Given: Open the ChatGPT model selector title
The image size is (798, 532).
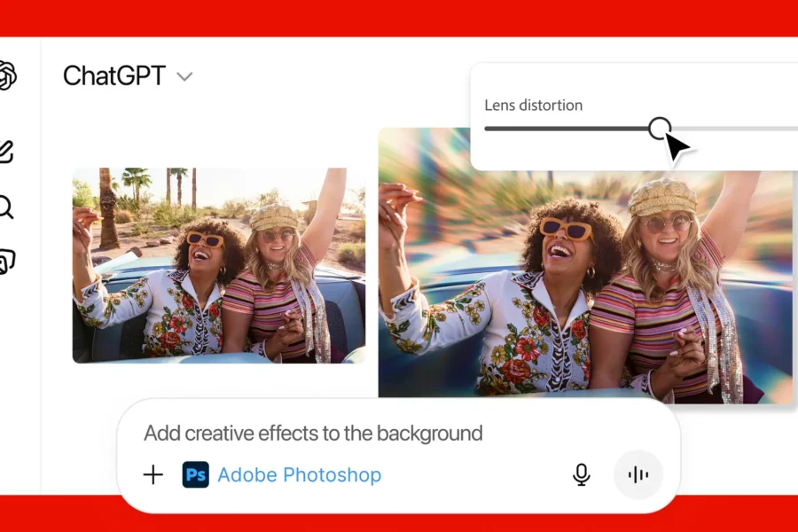Looking at the screenshot, I should (114, 76).
